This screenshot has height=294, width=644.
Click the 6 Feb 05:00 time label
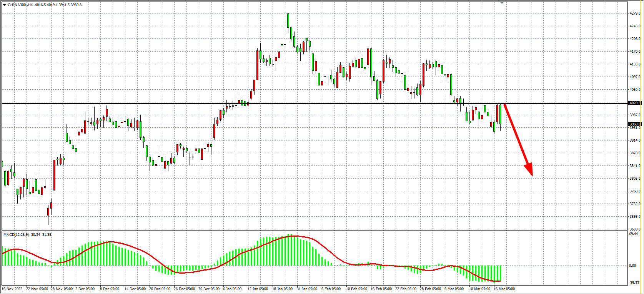(331, 289)
